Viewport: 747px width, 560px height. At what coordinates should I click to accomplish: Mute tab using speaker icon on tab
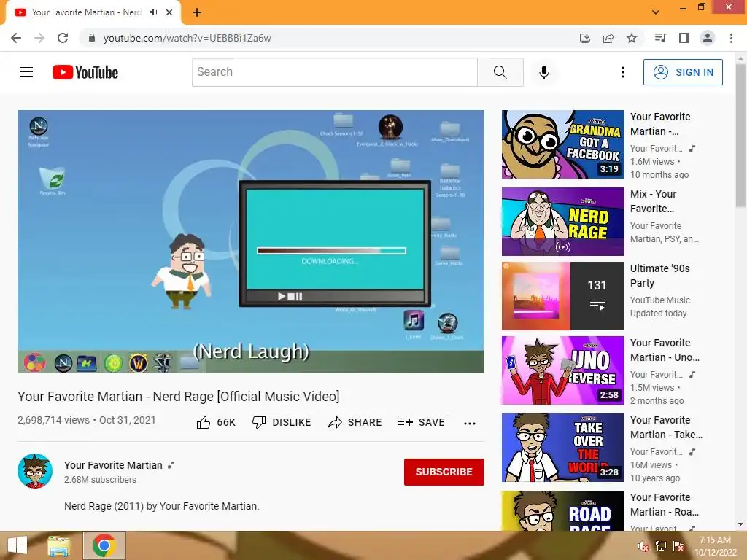click(x=153, y=12)
